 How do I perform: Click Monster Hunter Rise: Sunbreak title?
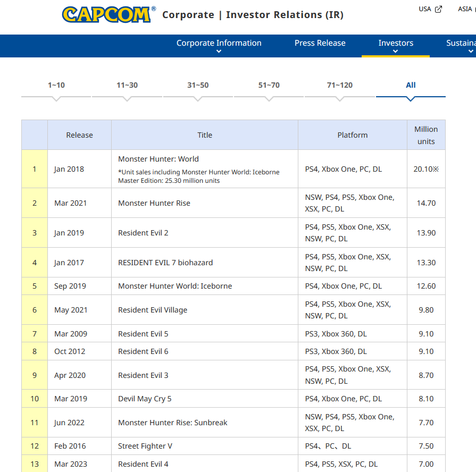173,423
